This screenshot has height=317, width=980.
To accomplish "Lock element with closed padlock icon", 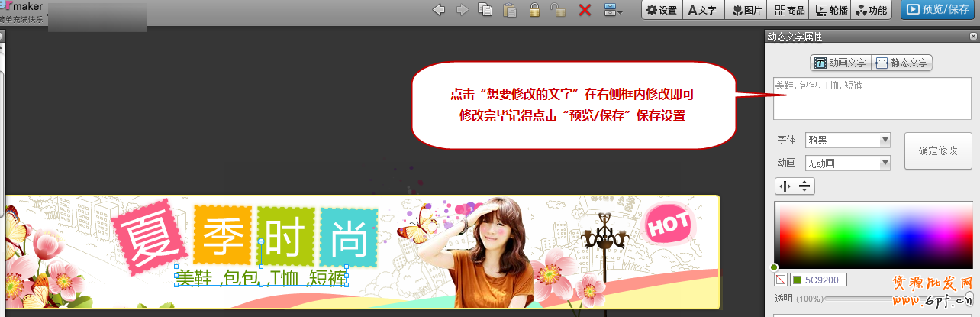I will click(534, 10).
